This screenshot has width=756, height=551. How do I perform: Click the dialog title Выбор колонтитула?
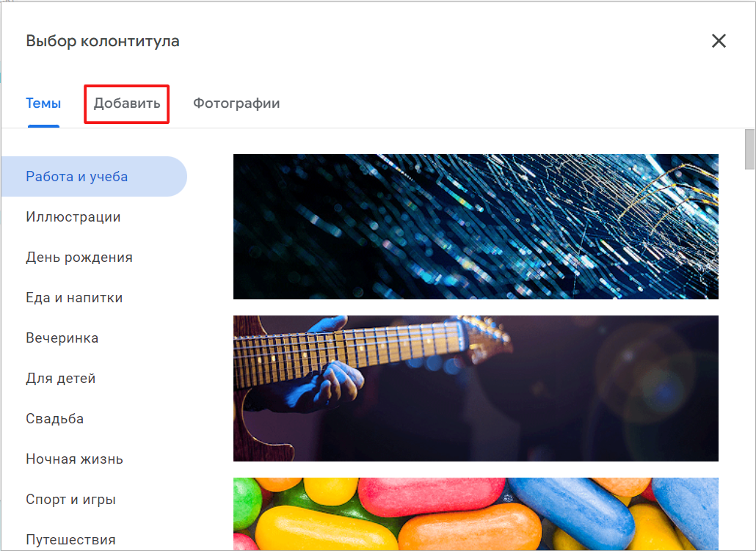click(102, 41)
